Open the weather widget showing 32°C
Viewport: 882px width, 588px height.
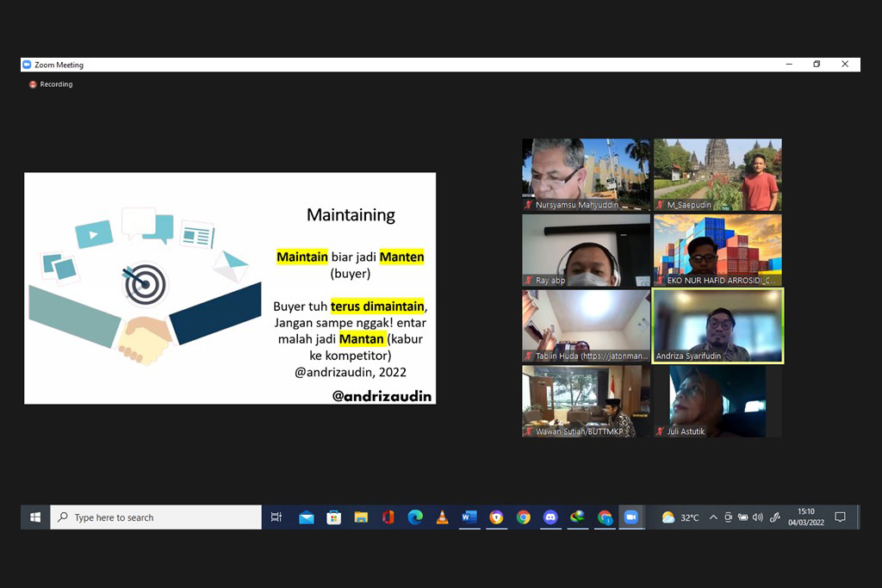(680, 517)
